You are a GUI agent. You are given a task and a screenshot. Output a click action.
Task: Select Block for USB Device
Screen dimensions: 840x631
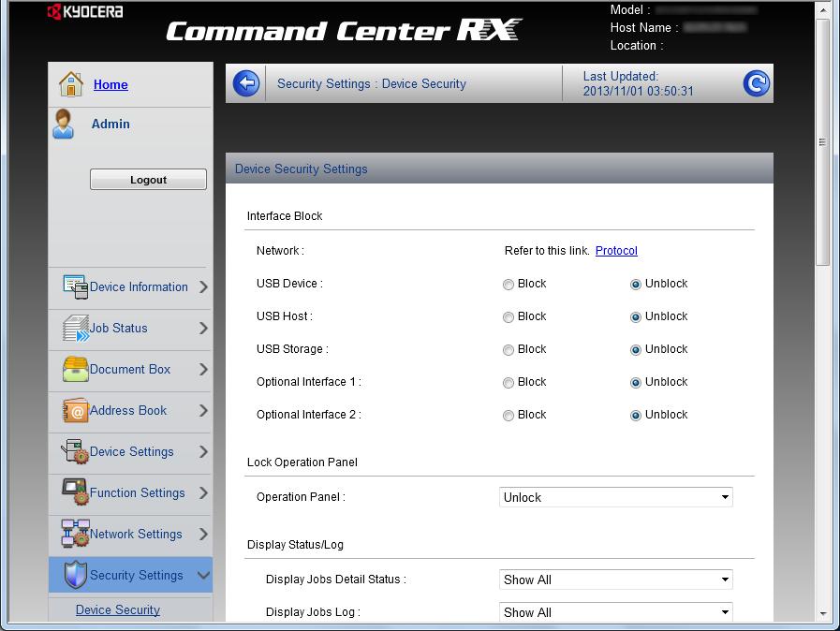click(x=508, y=285)
